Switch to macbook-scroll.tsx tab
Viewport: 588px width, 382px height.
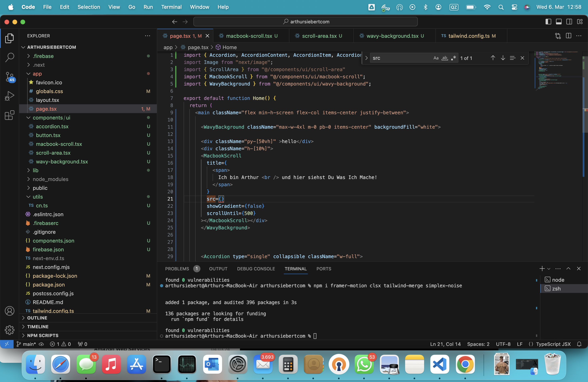coord(249,36)
